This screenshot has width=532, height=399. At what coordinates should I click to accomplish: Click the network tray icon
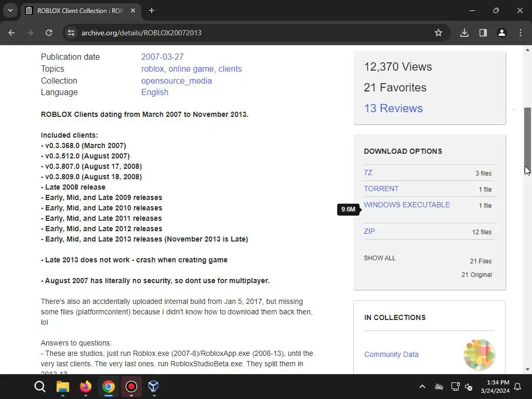(455, 387)
